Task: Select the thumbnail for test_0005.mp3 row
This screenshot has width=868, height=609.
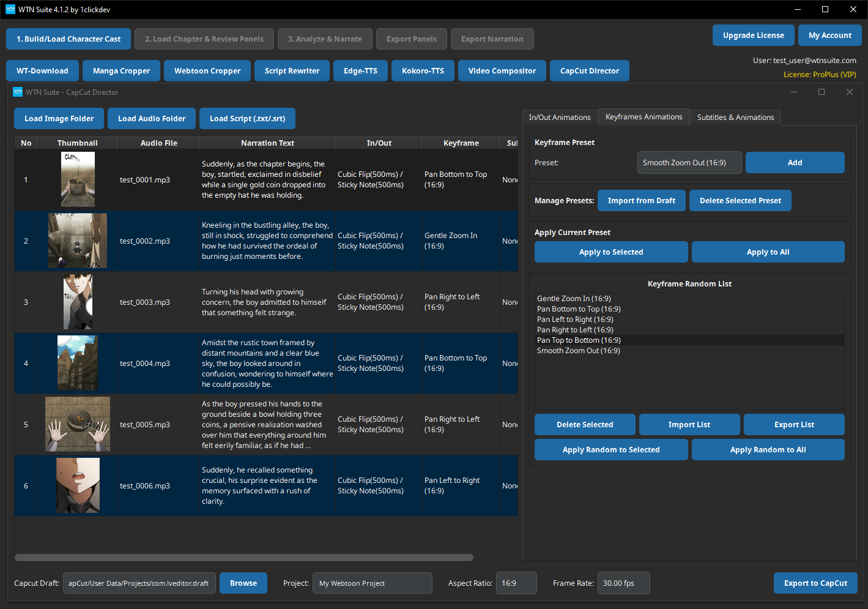Action: tap(77, 424)
